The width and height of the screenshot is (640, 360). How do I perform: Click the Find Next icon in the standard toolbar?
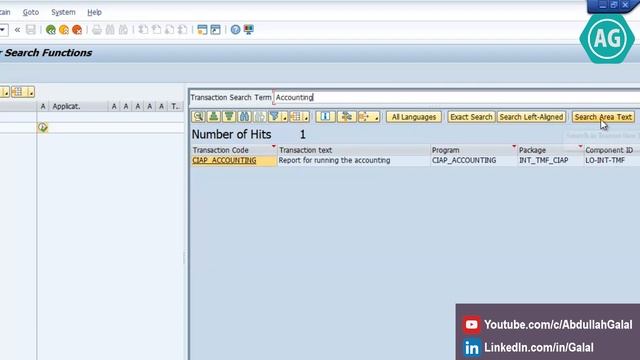point(123,29)
